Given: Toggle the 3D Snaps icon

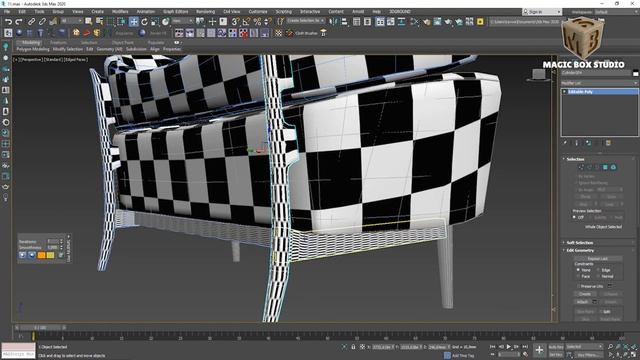Looking at the screenshot, I should click(236, 21).
